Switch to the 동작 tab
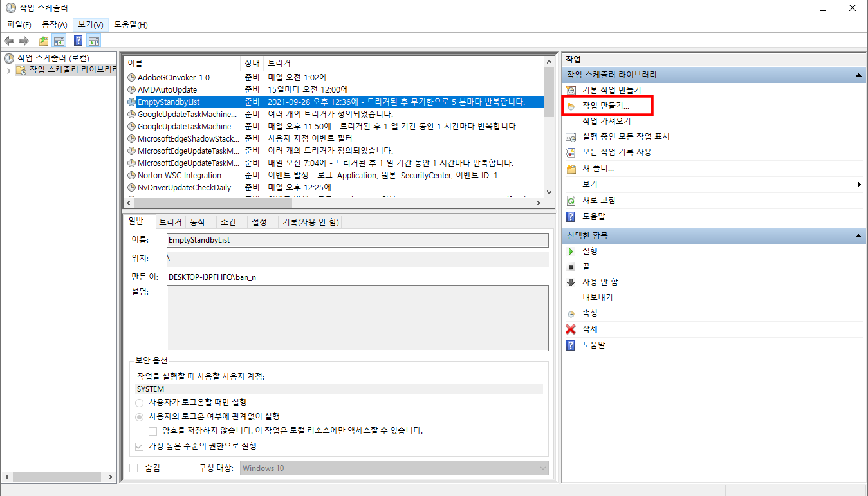This screenshot has height=496, width=868. click(201, 222)
